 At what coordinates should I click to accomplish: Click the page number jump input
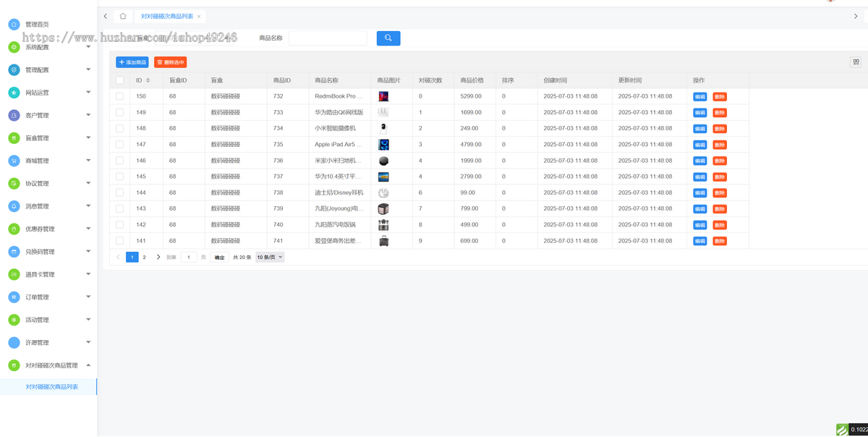[188, 257]
